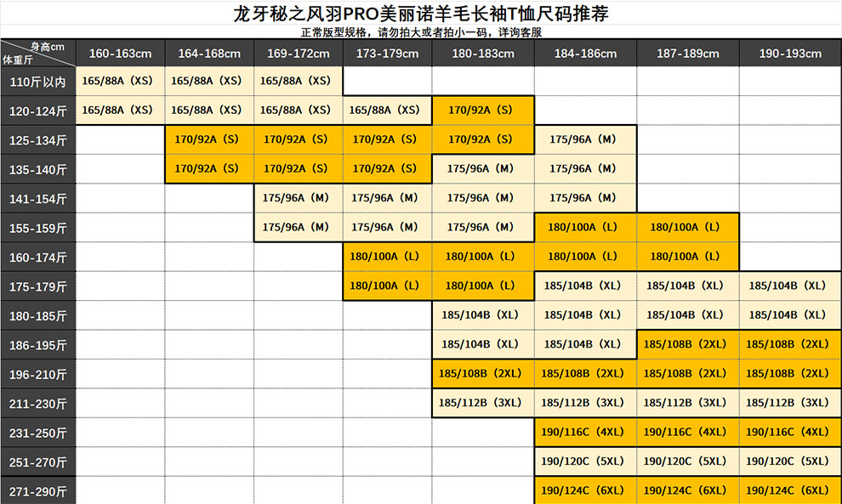
Task: Select 185/108B (2XL) for 196-210斤 at 190-193cm
Action: 790,374
